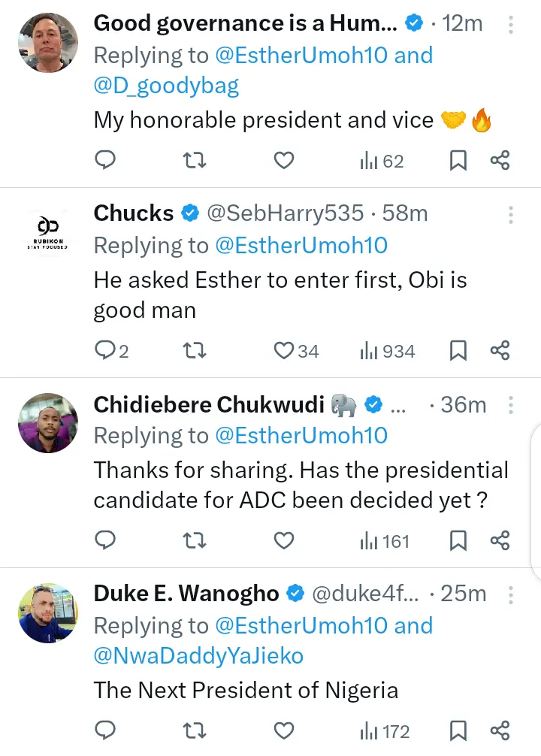Share Chidiebere Chukwudi's tweet
The height and width of the screenshot is (756, 541).
(x=500, y=540)
